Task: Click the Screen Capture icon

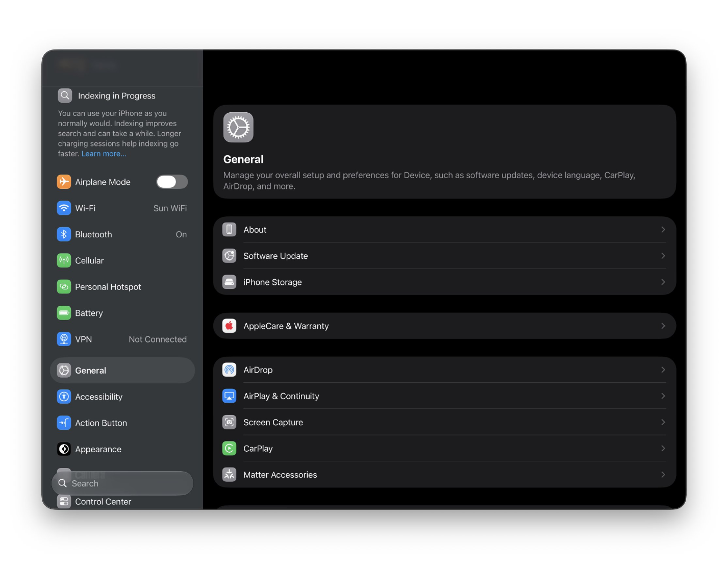Action: pyautogui.click(x=230, y=422)
